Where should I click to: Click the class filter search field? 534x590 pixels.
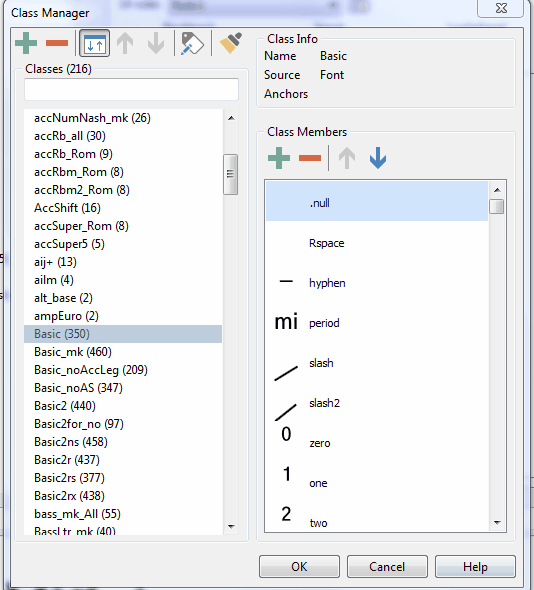coord(131,90)
